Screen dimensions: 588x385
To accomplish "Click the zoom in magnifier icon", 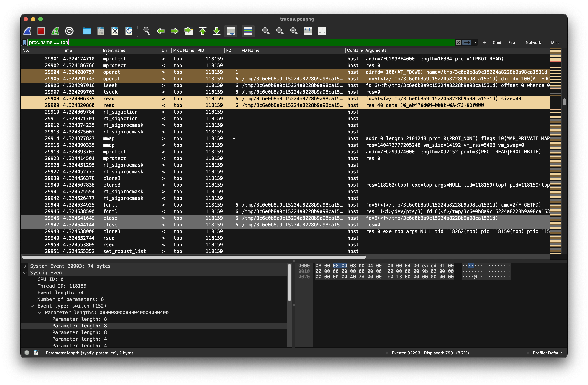I will [x=266, y=31].
